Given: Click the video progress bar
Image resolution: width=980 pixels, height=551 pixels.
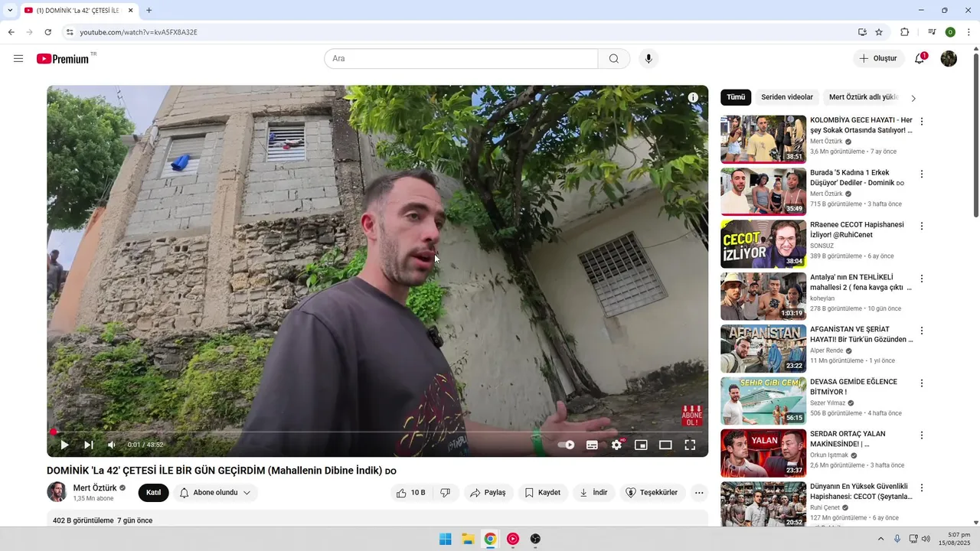Looking at the screenshot, I should pyautogui.click(x=377, y=432).
